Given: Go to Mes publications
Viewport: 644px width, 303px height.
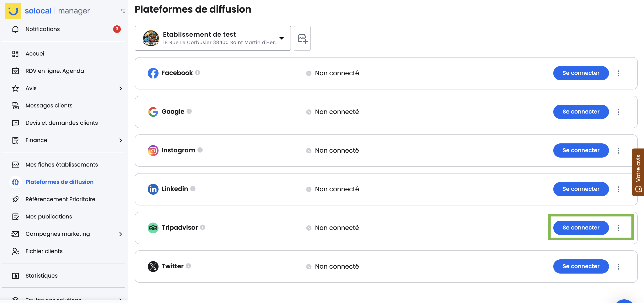Looking at the screenshot, I should pos(49,216).
